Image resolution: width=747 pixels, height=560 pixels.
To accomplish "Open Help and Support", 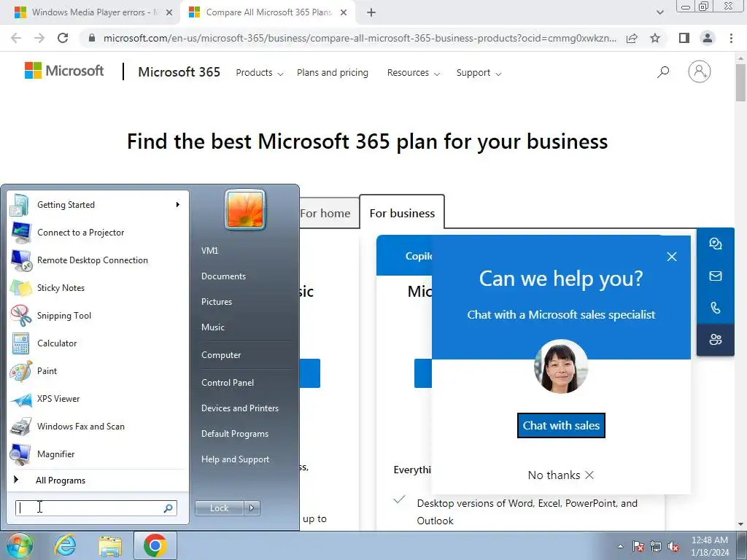I will click(236, 459).
